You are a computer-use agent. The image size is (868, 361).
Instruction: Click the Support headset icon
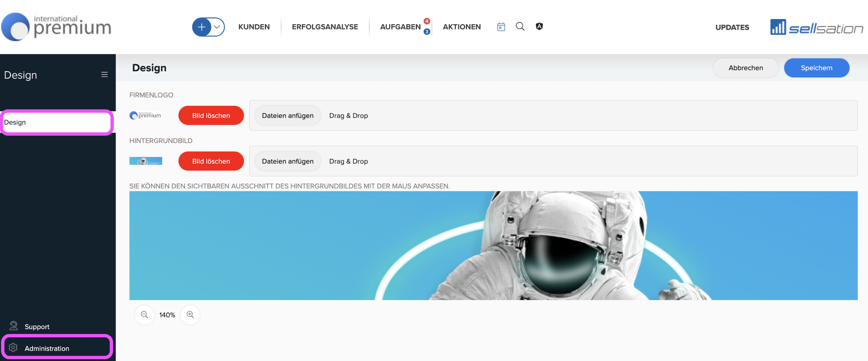pos(13,326)
